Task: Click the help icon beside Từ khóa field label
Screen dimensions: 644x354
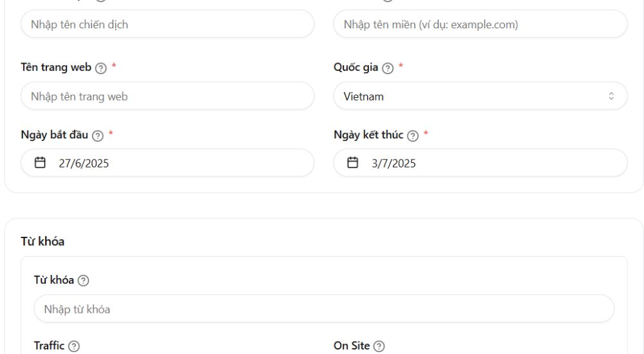Action: click(x=83, y=281)
